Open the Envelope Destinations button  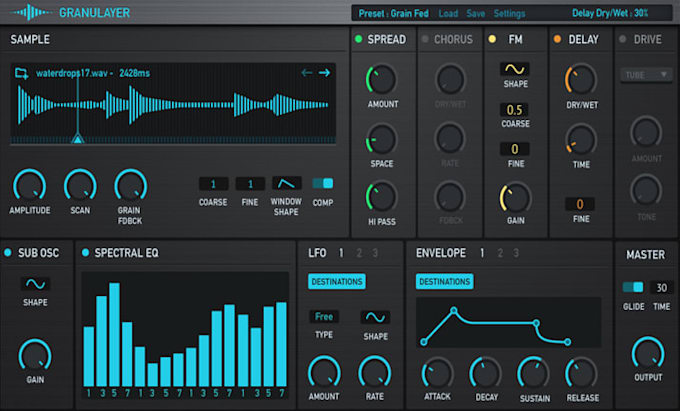[445, 281]
